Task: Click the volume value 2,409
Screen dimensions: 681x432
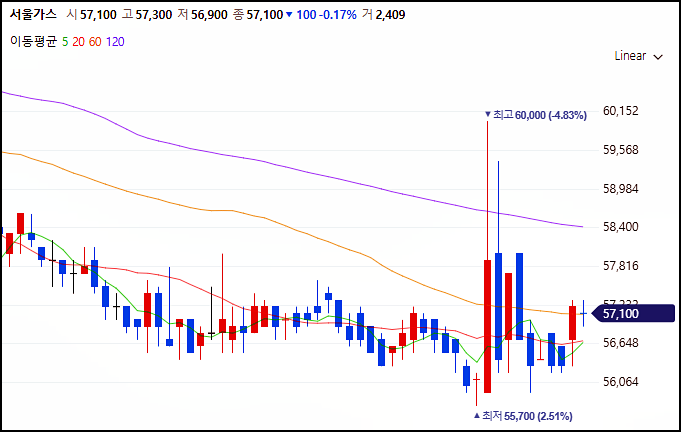Action: 390,15
